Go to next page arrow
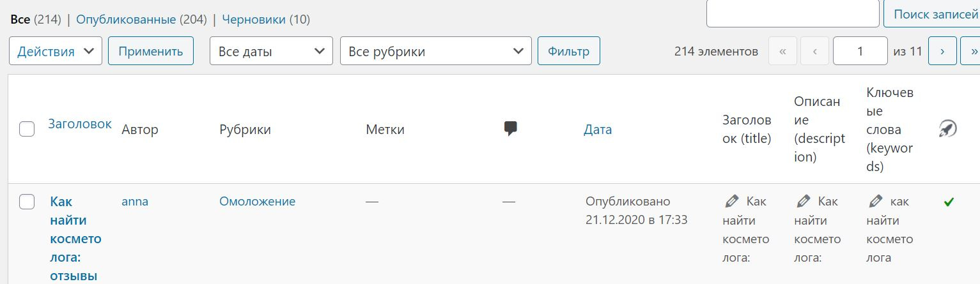Image resolution: width=980 pixels, height=284 pixels. [x=942, y=51]
